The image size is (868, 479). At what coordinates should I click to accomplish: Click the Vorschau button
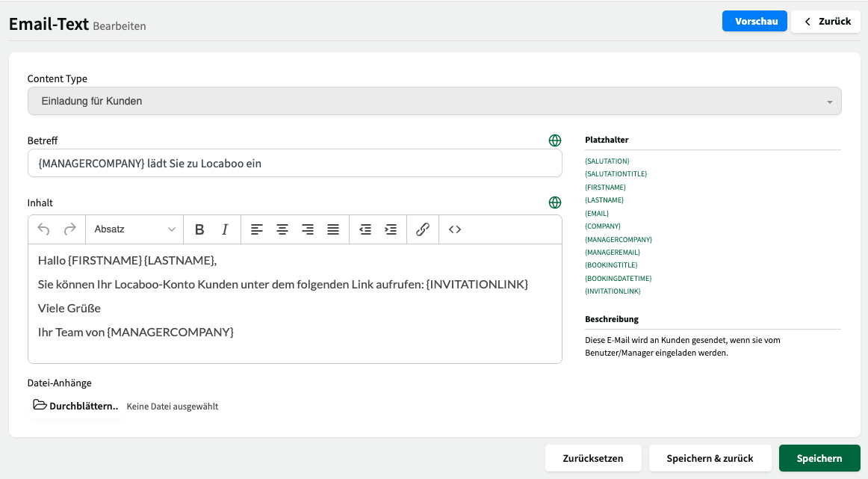pyautogui.click(x=756, y=22)
